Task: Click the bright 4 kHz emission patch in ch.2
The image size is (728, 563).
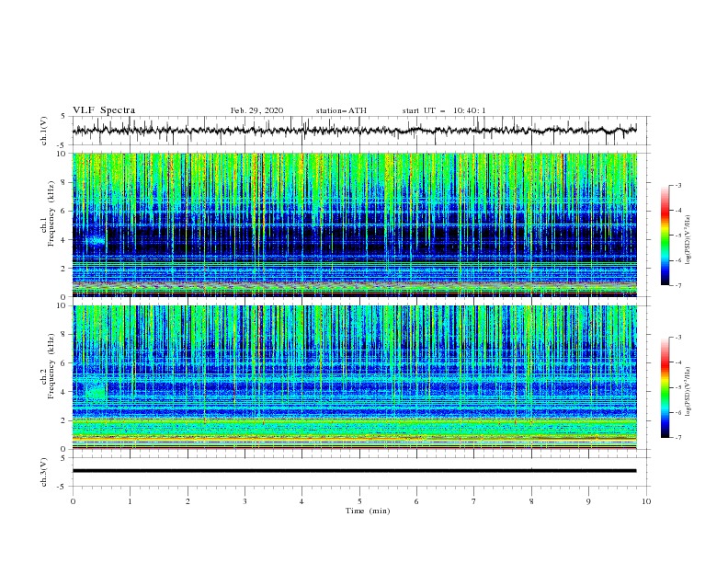Action: pos(97,393)
